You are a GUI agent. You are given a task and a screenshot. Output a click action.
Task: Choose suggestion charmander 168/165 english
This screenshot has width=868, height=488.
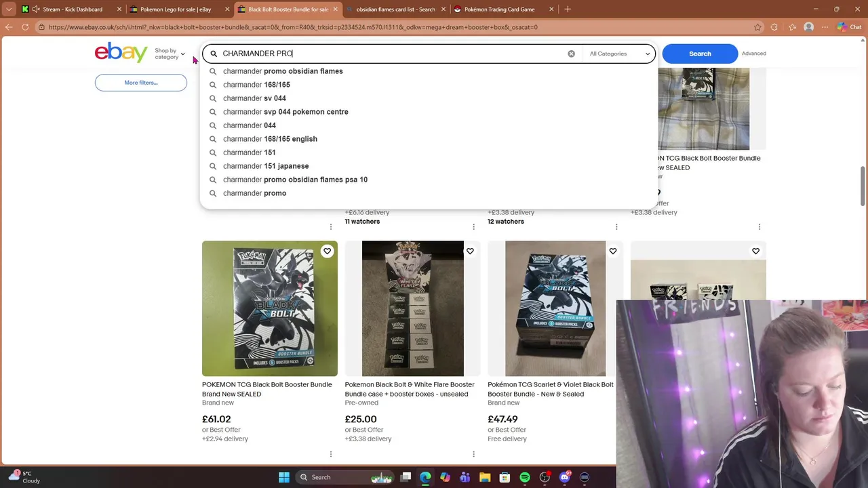coord(270,139)
